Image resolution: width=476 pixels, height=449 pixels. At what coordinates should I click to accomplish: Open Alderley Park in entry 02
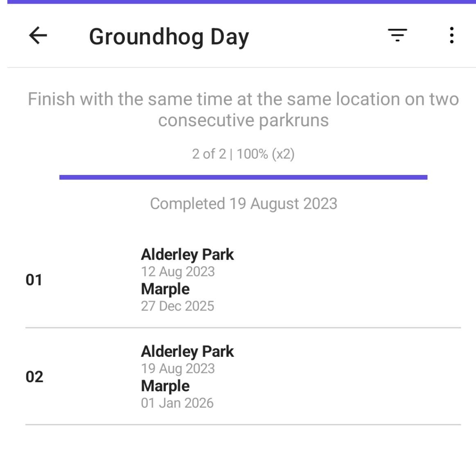tap(187, 351)
